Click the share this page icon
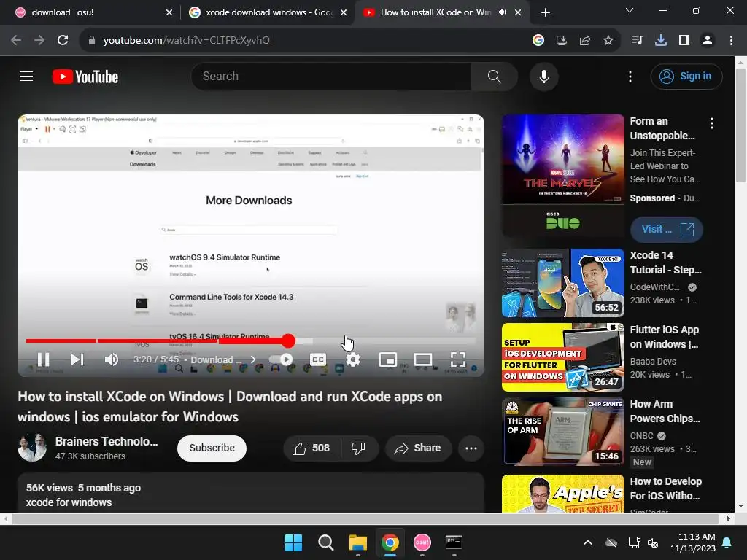Image resolution: width=747 pixels, height=560 pixels. pos(584,41)
